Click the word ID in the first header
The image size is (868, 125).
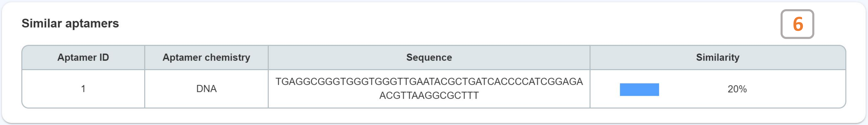pyautogui.click(x=104, y=57)
